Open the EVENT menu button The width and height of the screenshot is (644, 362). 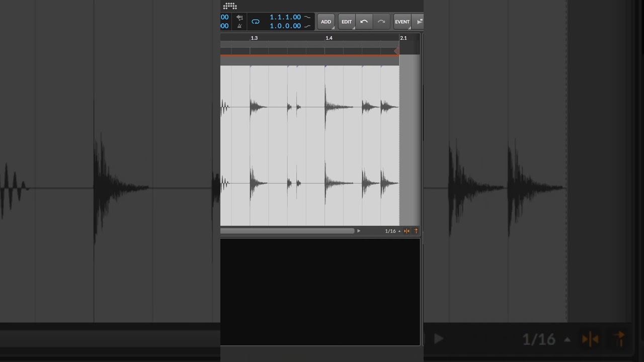coord(402,22)
